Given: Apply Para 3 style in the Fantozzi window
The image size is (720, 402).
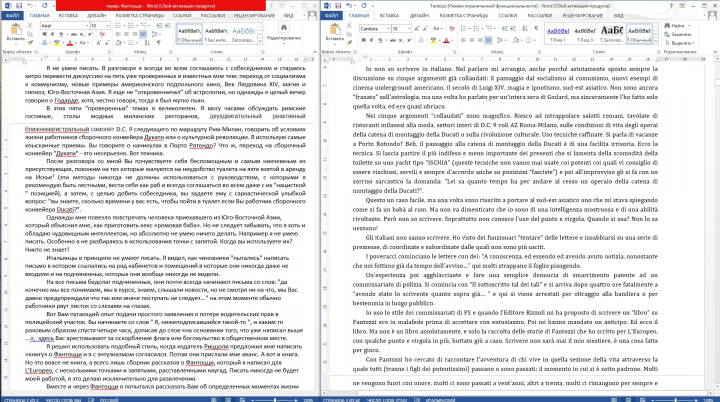Looking at the screenshot, I should [585, 34].
